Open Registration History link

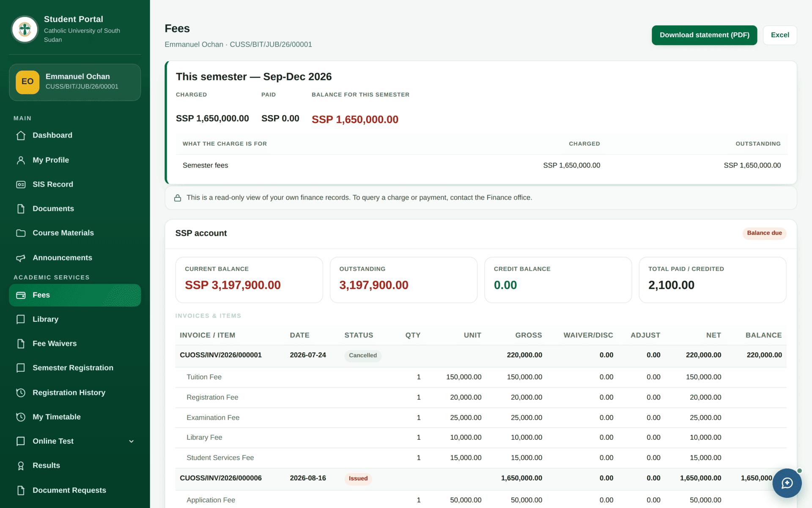pyautogui.click(x=75, y=392)
